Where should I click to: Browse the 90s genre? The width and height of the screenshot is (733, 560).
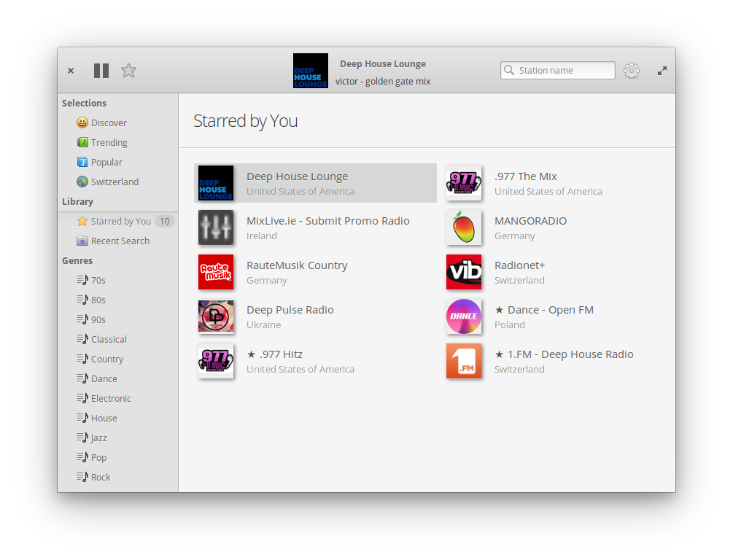tap(118, 319)
